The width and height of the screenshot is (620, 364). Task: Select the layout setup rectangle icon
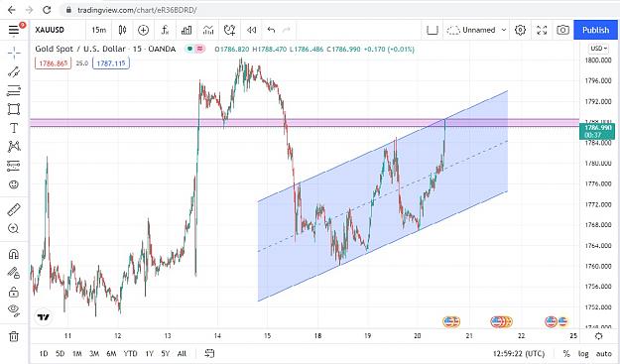pos(433,30)
